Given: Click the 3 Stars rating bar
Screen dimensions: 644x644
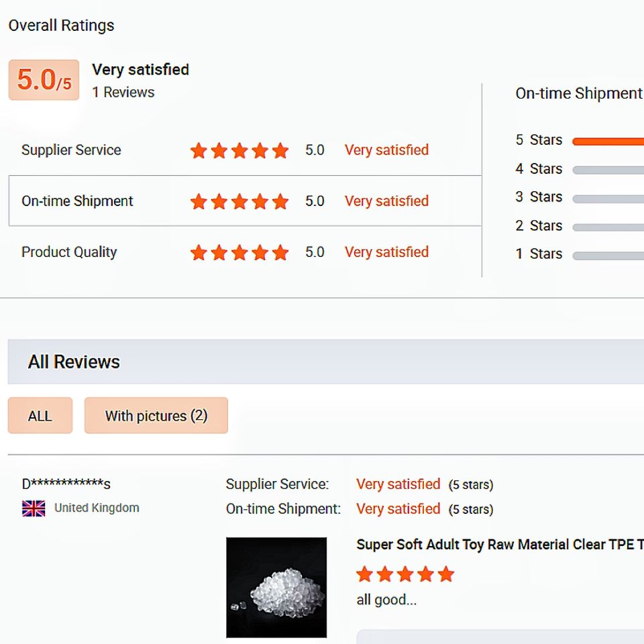Looking at the screenshot, I should click(608, 199).
